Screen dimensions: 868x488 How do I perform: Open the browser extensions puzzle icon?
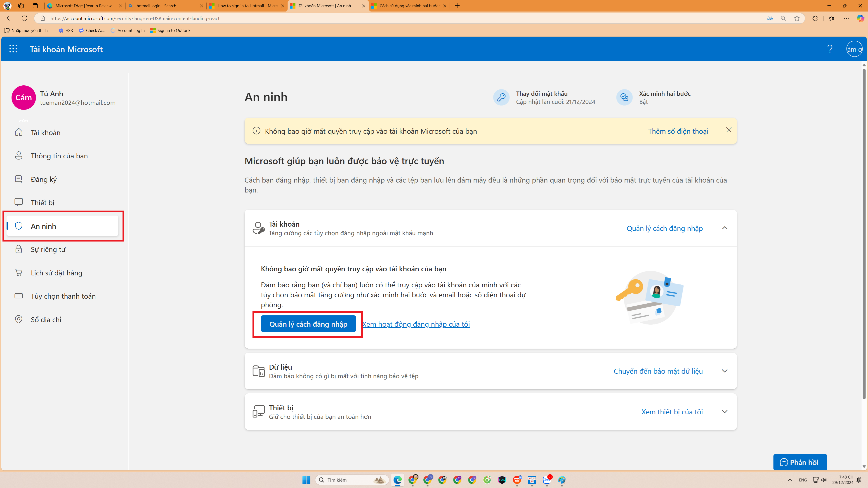815,18
